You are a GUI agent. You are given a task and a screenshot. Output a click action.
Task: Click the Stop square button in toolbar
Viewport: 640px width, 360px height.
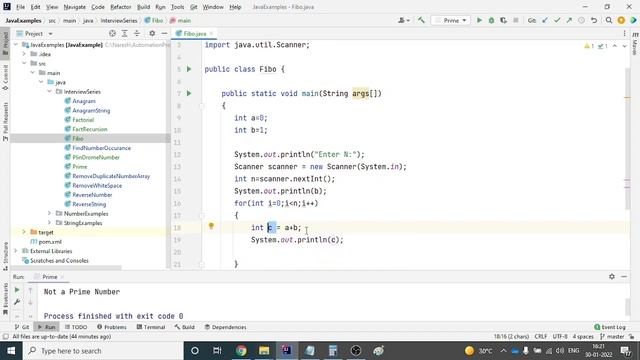tap(516, 20)
